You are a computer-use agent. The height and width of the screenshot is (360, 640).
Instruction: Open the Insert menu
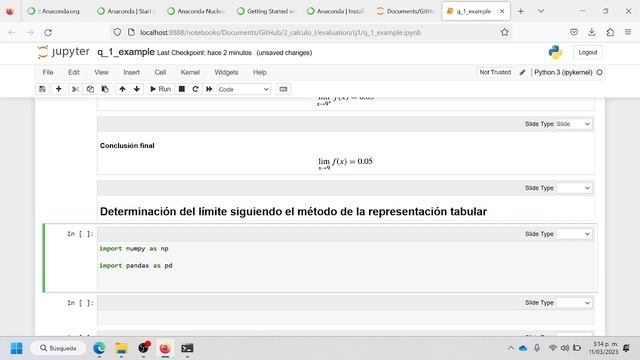pyautogui.click(x=131, y=72)
